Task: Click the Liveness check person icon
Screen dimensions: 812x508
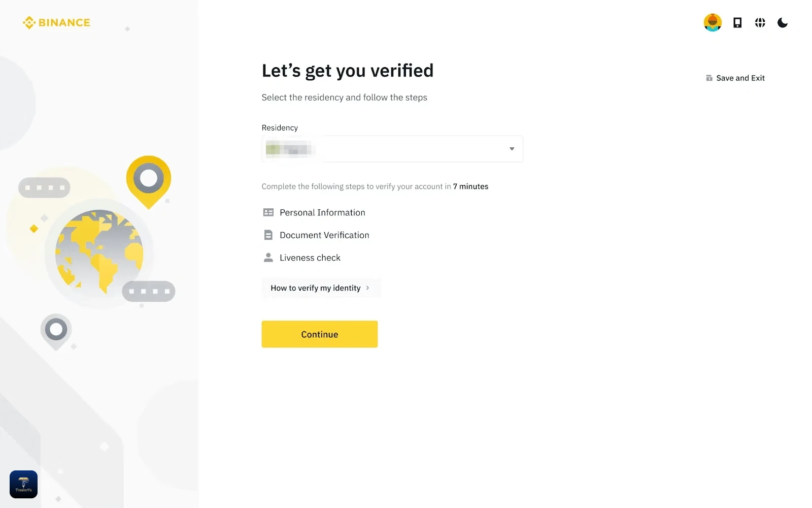Action: click(268, 258)
